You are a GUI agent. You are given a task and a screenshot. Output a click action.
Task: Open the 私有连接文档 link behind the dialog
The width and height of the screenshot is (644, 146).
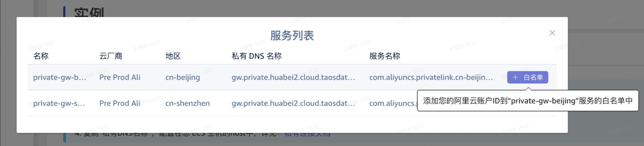click(x=307, y=133)
